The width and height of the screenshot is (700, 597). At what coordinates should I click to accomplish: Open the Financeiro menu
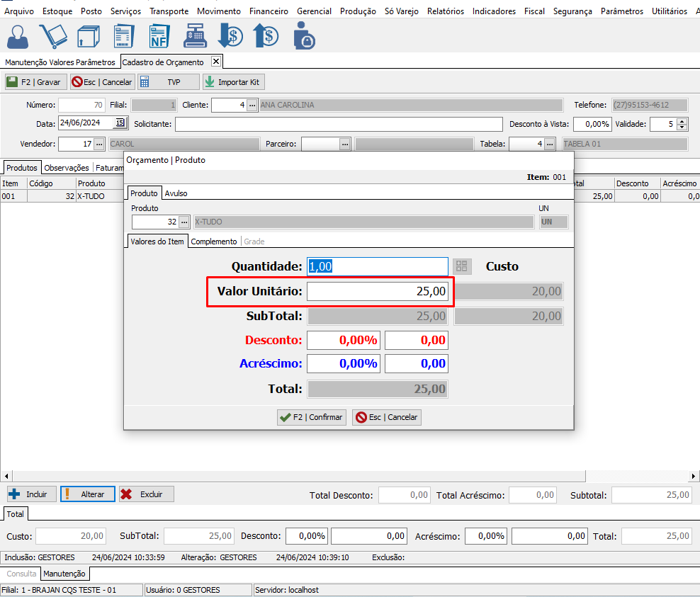pyautogui.click(x=269, y=11)
